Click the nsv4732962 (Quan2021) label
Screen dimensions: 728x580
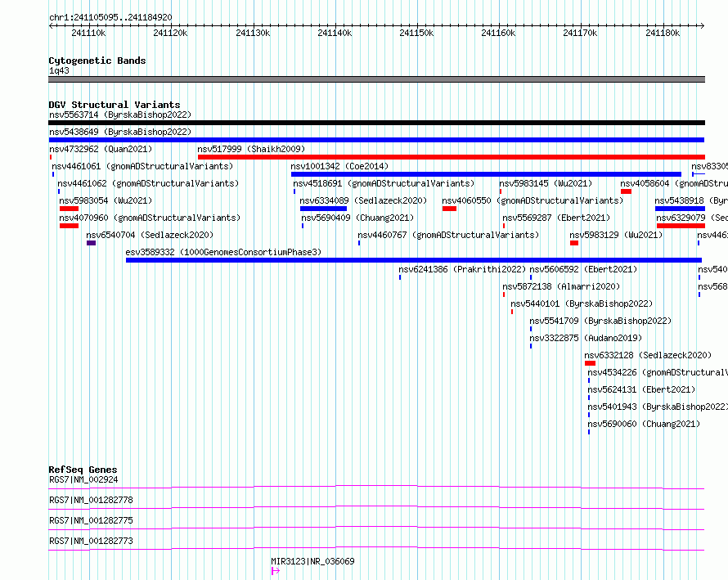pos(101,149)
